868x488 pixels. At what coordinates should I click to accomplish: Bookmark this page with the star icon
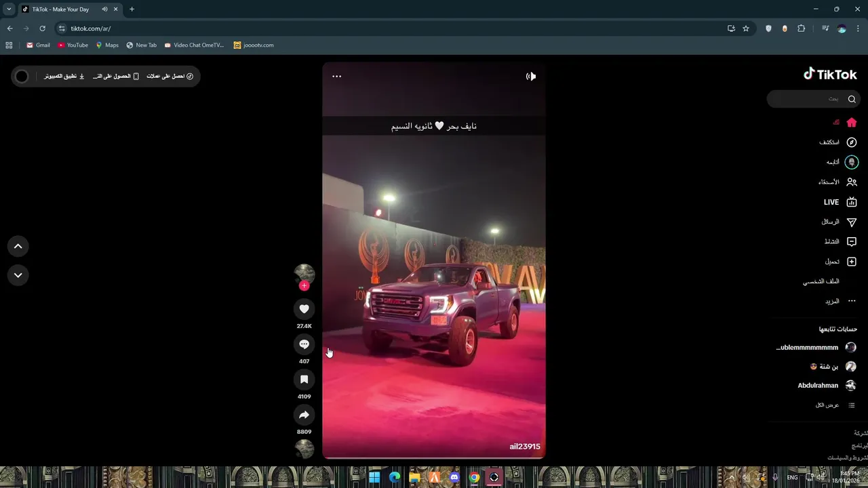coord(746,28)
